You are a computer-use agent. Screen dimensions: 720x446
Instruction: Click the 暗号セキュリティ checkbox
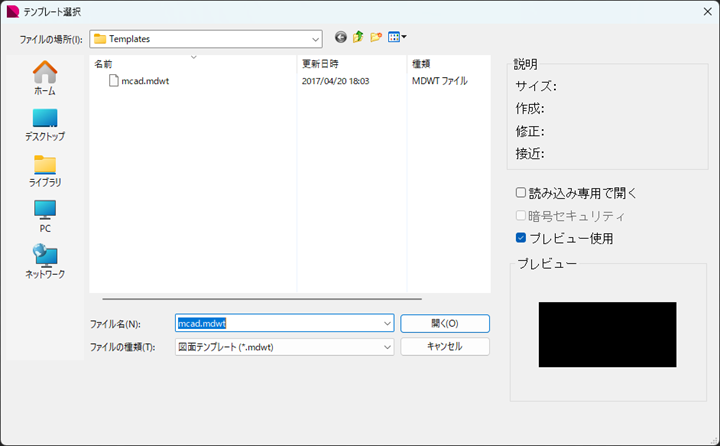click(521, 215)
